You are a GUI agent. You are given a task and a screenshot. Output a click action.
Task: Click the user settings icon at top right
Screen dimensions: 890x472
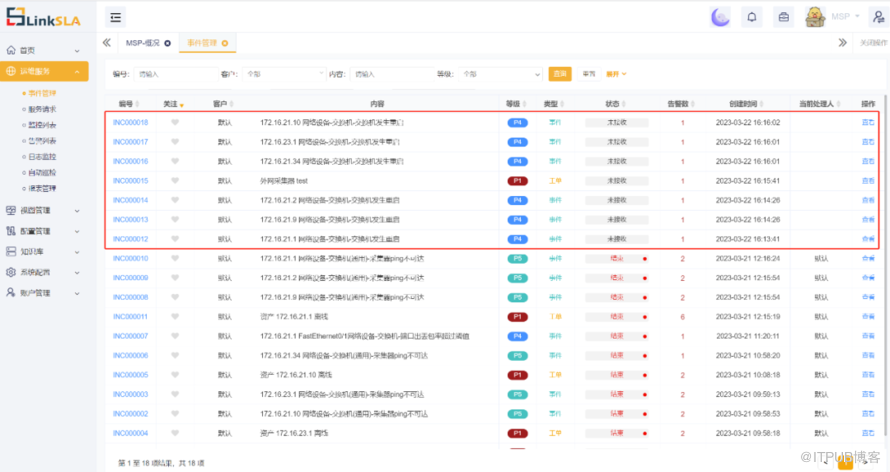tap(873, 17)
